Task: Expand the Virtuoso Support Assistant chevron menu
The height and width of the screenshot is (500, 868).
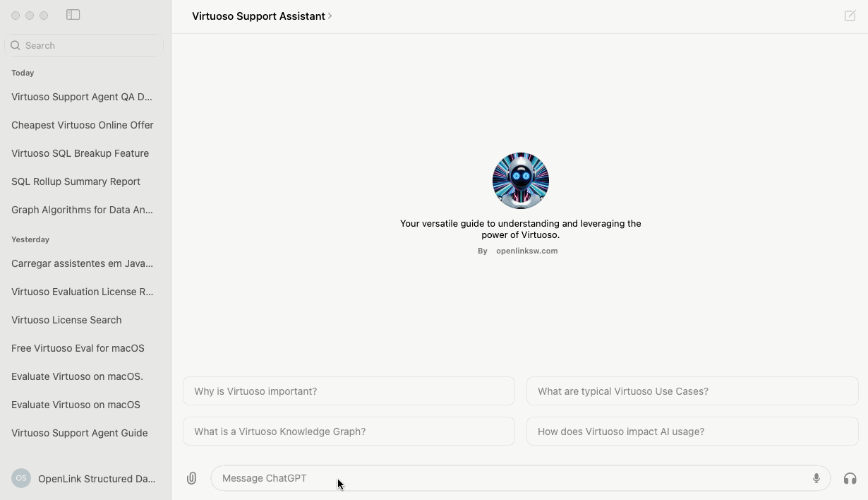Action: click(330, 16)
